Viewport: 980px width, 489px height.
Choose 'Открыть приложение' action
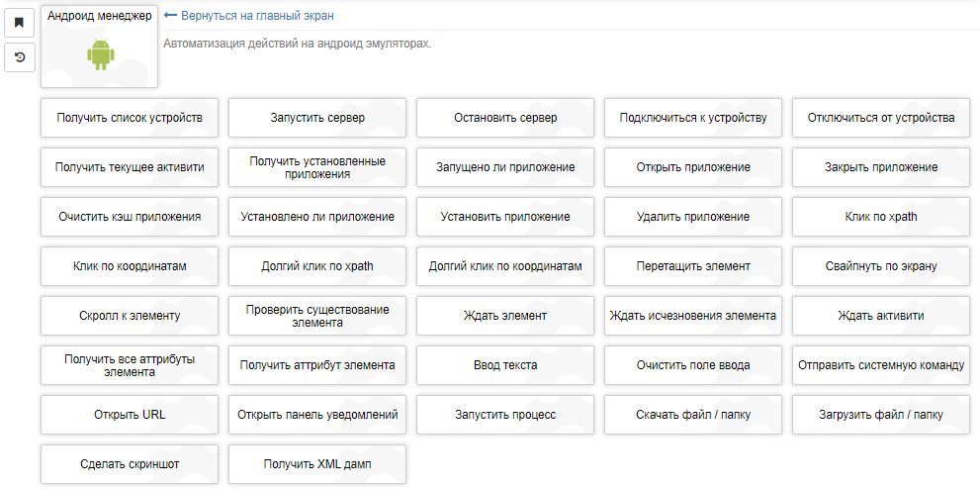pos(693,167)
